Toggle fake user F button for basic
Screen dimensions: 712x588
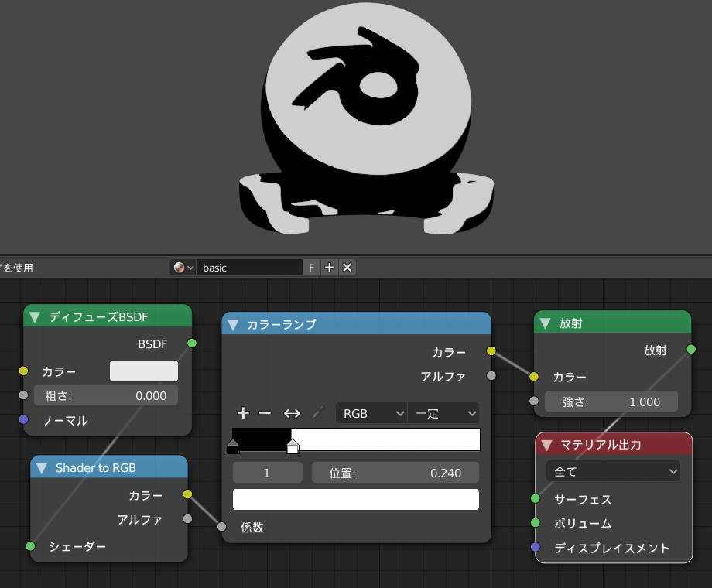pyautogui.click(x=311, y=268)
